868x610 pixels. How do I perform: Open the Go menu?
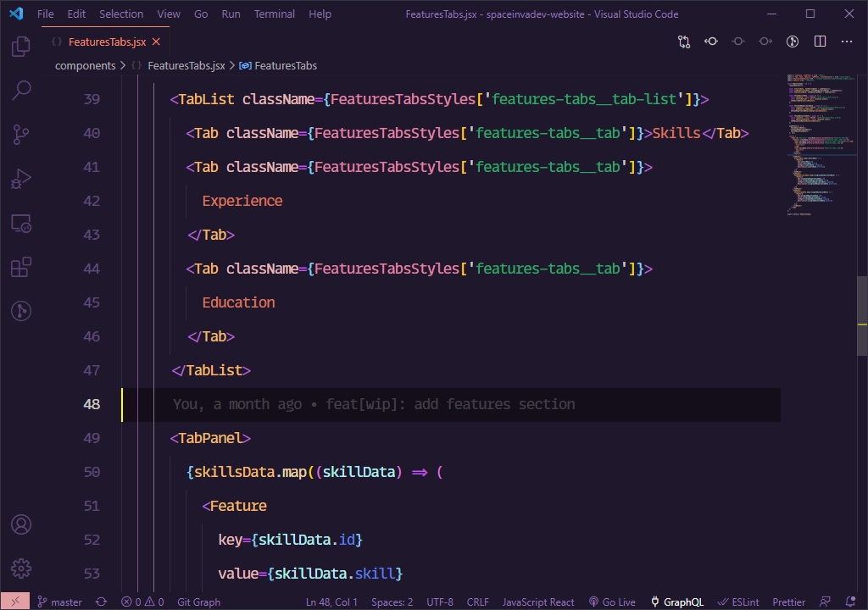201,14
